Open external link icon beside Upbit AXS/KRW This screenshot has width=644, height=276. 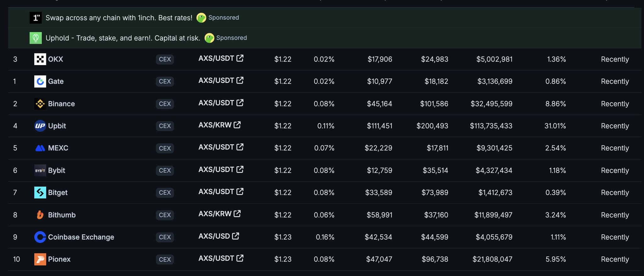click(x=237, y=125)
